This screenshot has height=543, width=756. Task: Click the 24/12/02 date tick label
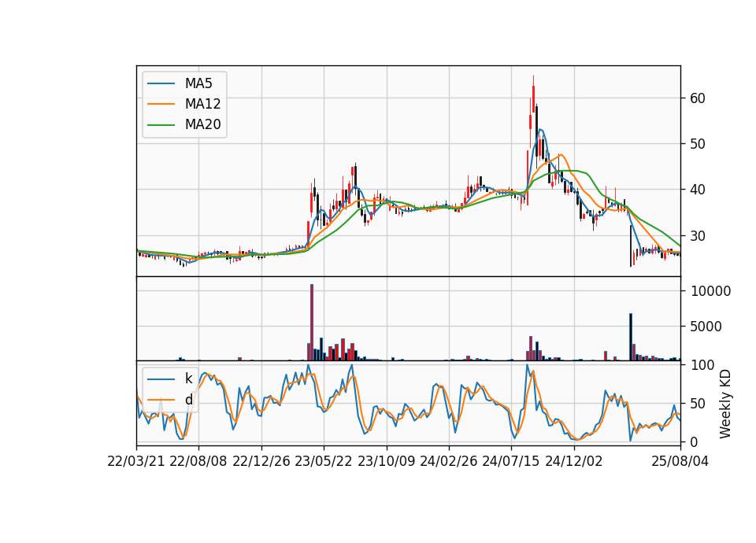pyautogui.click(x=574, y=462)
